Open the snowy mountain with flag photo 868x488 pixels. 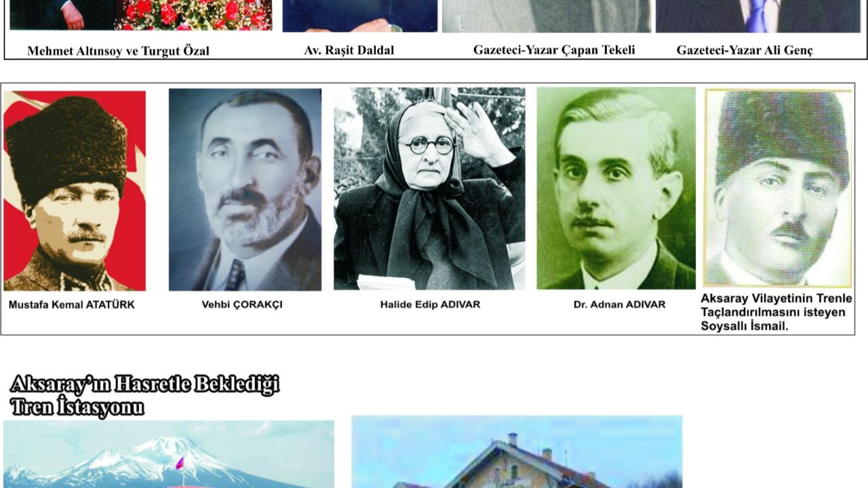[169, 454]
